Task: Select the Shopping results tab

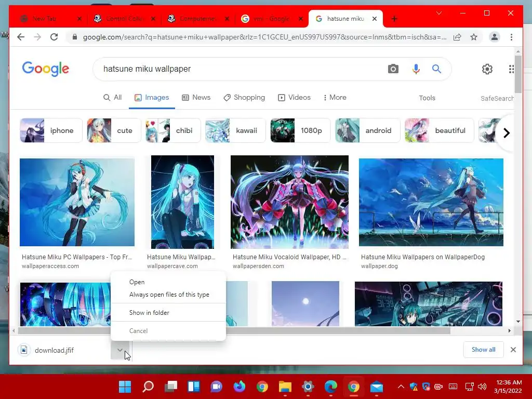Action: [244, 97]
